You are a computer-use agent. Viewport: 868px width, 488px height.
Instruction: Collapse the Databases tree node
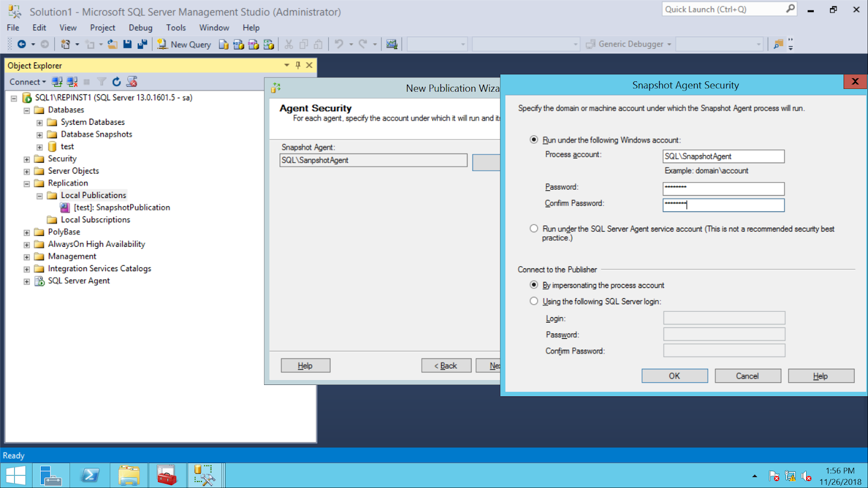pos(27,110)
